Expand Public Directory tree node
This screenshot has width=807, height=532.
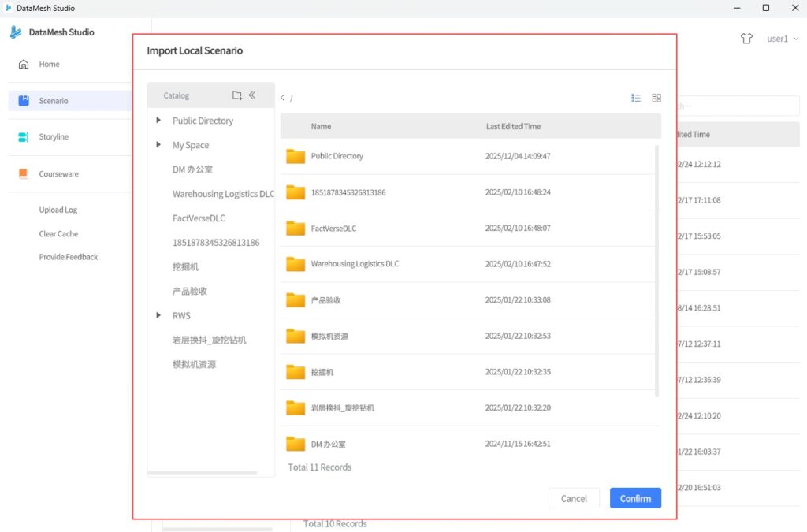tap(158, 121)
